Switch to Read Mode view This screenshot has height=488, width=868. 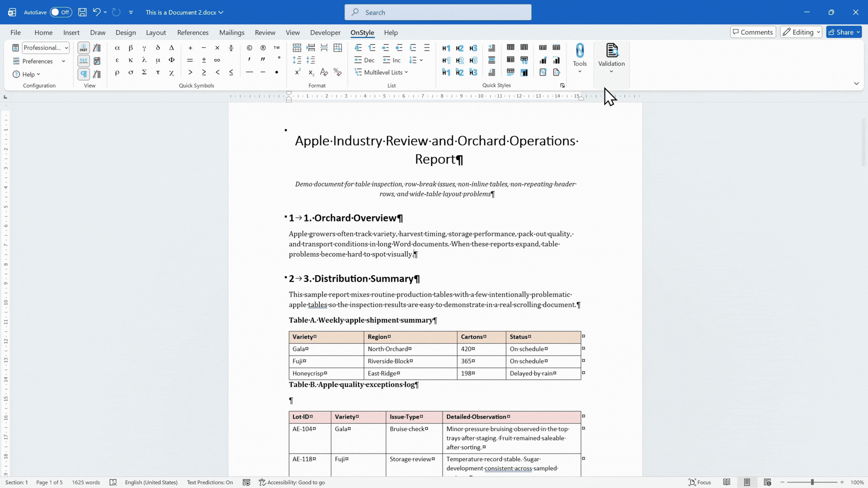click(x=726, y=482)
